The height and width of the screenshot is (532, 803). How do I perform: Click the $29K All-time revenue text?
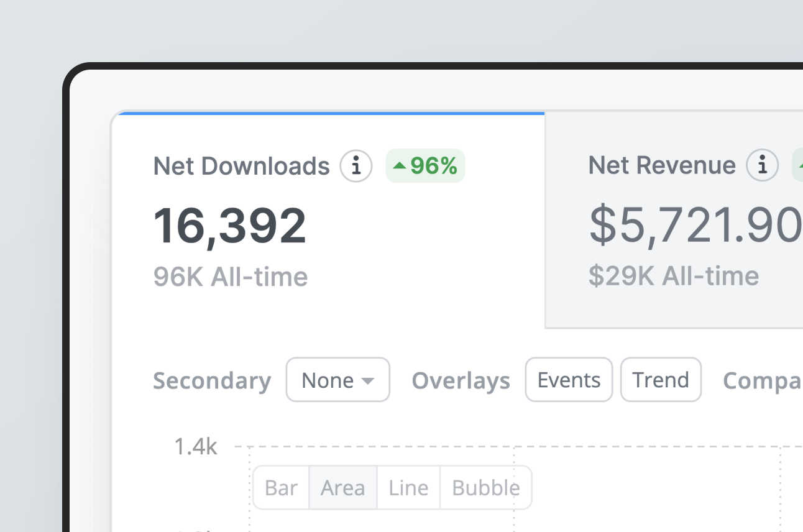click(674, 276)
